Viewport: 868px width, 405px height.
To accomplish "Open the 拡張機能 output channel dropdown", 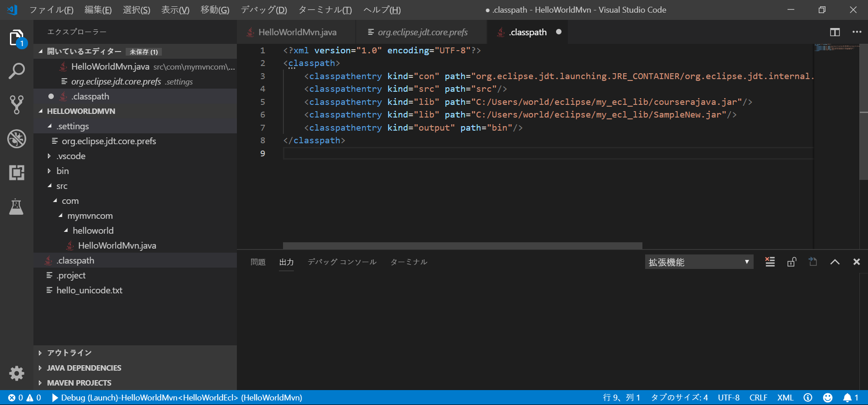I will click(699, 262).
